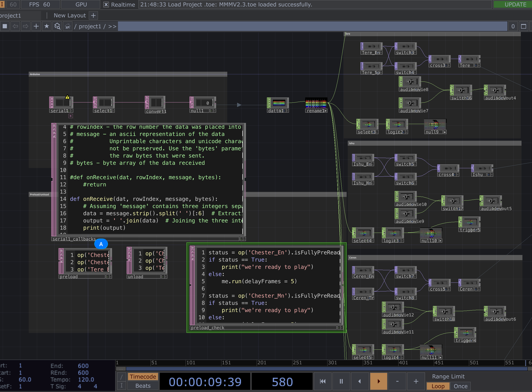Click the timeline ruler near frame 301
This screenshot has width=532, height=392.
pos(332,363)
